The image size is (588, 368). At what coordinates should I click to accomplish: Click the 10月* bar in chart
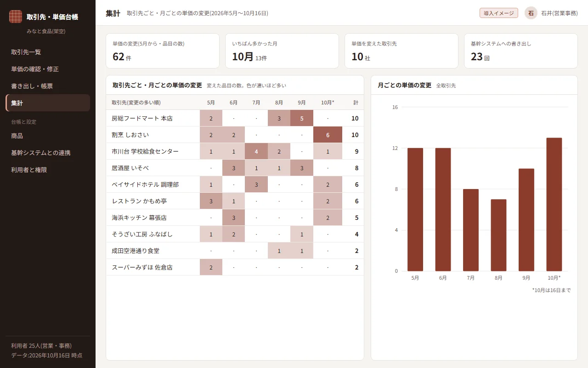554,204
